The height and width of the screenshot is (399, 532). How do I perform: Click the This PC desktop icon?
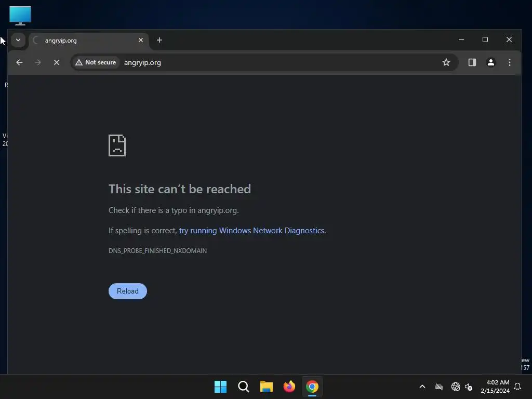point(20,16)
